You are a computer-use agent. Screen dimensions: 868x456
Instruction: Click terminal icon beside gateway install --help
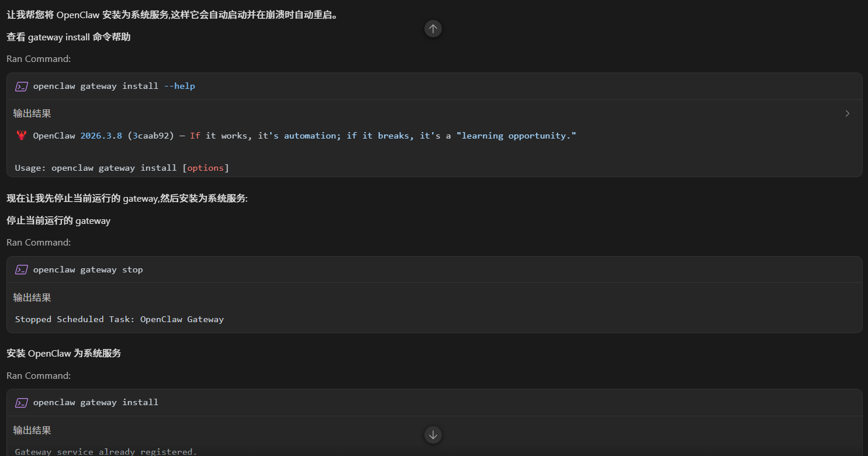click(21, 87)
